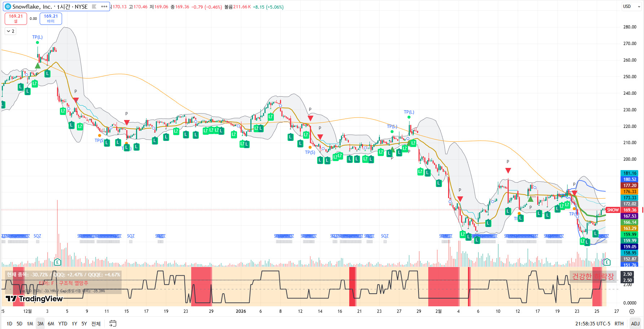Click the 0.0000 indicator scale value
Image resolution: width=644 pixels, height=329 pixels.
pos(630,303)
